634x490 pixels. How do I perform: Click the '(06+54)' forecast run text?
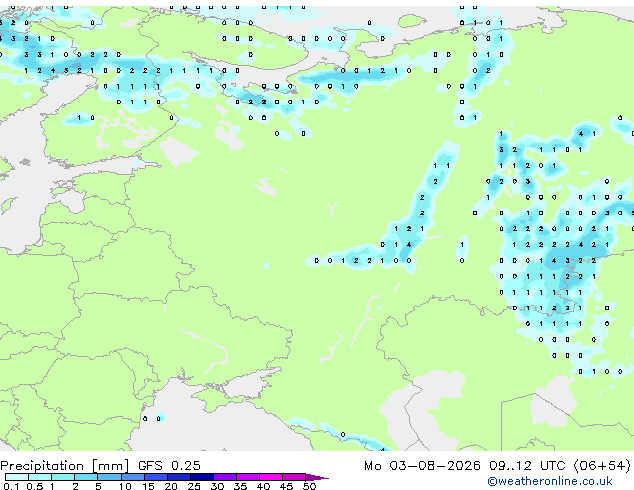click(x=602, y=466)
